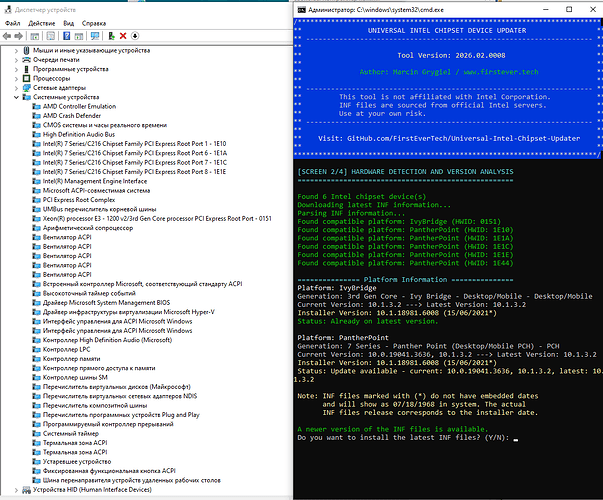Select Программируемый контроллер прерываний
The width and height of the screenshot is (603, 500).
point(108,424)
